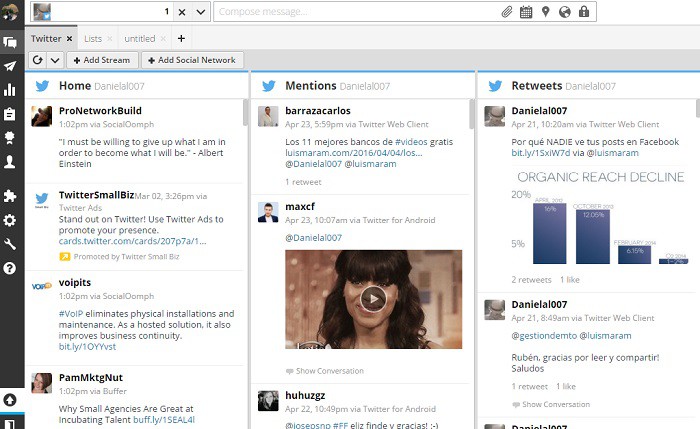Expand the profile picker dropdown
This screenshot has height=429, width=700.
tap(201, 12)
